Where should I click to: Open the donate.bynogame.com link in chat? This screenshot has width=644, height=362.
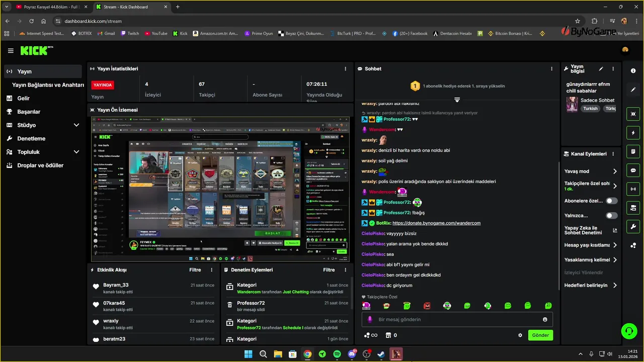pos(436,223)
